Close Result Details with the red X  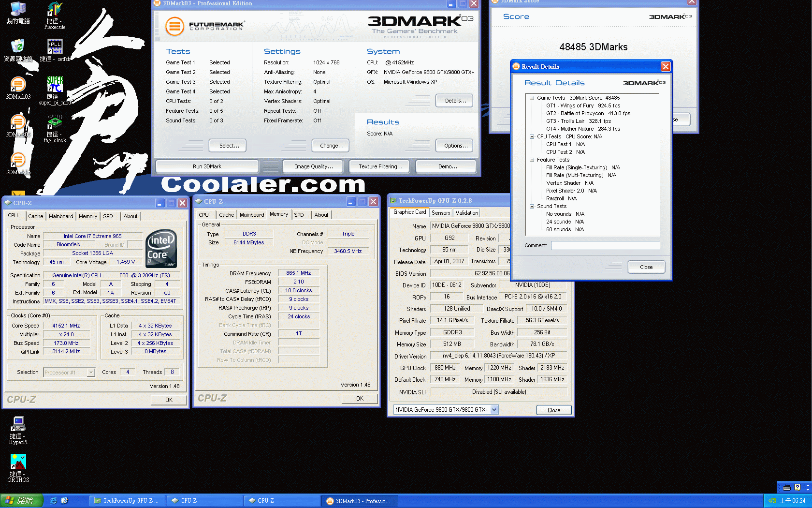[666, 67]
